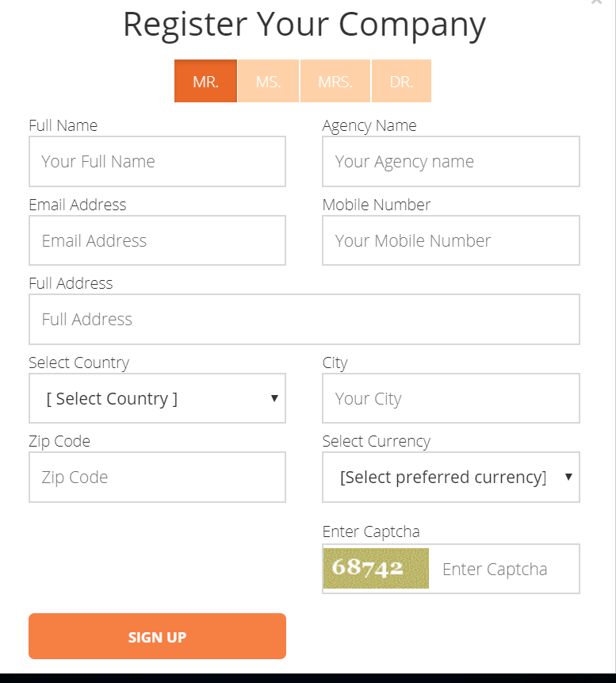The height and width of the screenshot is (683, 616).
Task: Click the 68742 captcha image
Action: [x=376, y=569]
